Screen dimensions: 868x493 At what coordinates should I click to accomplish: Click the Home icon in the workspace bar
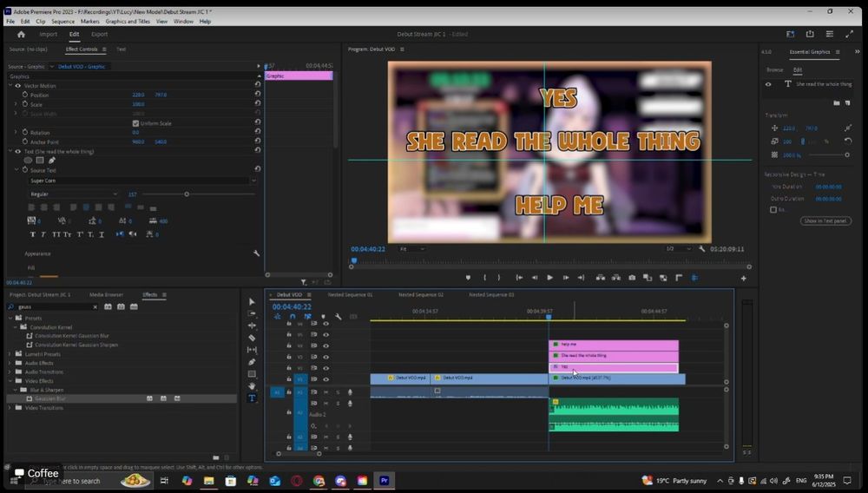[21, 35]
